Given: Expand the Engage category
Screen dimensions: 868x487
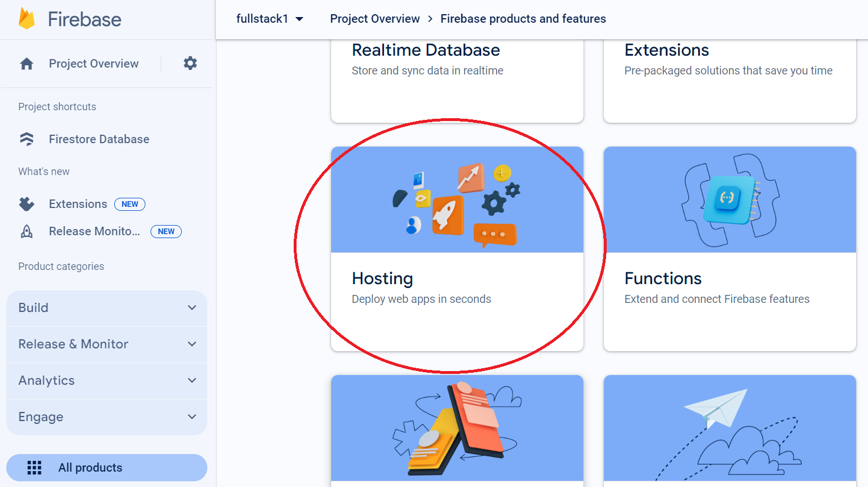Looking at the screenshot, I should click(106, 417).
